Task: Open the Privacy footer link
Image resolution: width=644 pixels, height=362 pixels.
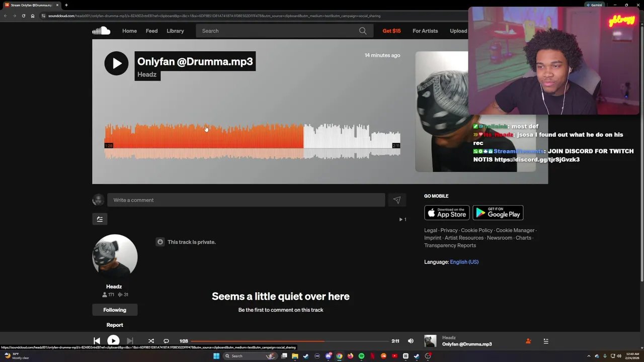Action: pos(449,230)
